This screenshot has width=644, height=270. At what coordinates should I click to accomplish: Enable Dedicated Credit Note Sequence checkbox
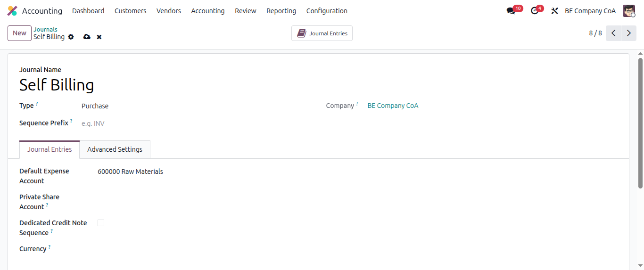[x=101, y=223]
